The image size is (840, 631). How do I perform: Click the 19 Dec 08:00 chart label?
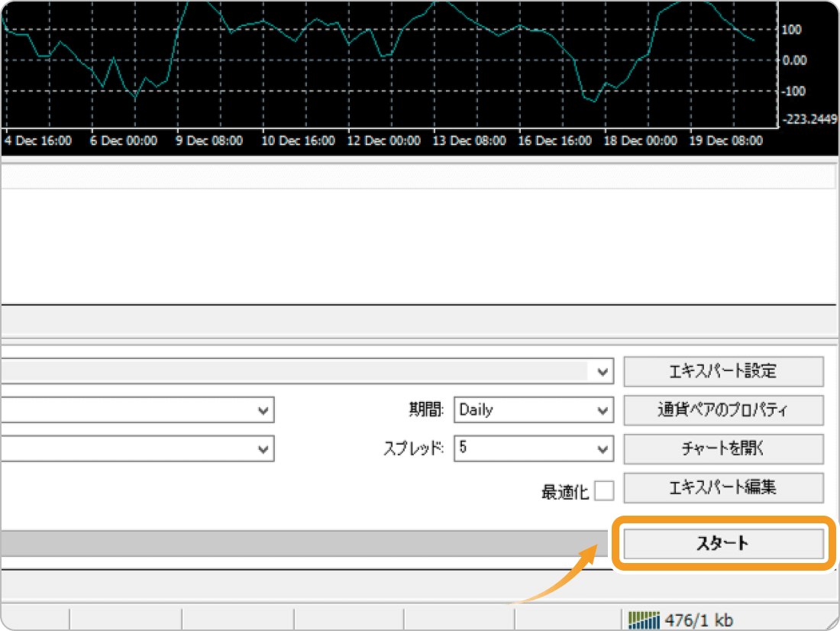click(725, 141)
